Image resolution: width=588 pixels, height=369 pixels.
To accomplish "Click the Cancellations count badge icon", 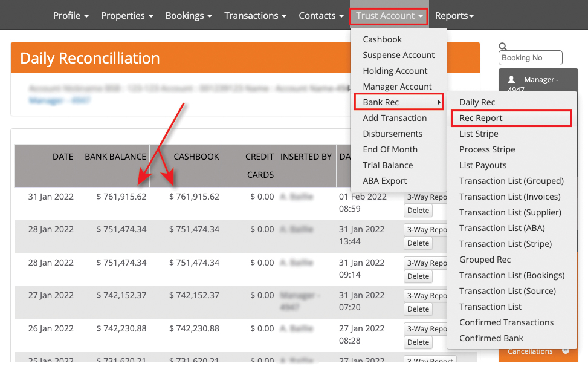I will coord(565,351).
